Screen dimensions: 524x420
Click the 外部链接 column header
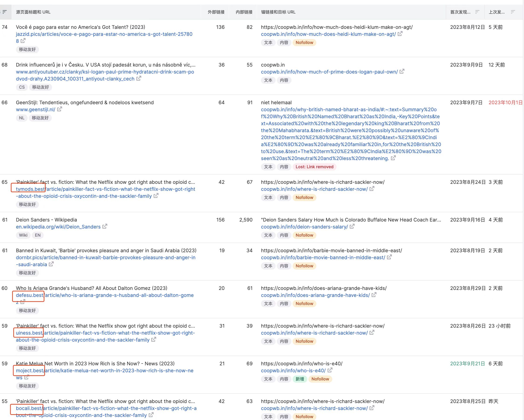pos(216,12)
